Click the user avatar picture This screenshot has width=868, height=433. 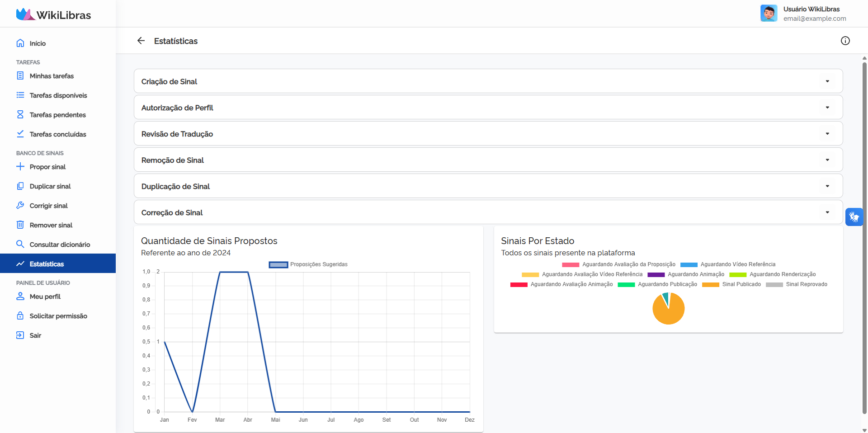point(769,14)
